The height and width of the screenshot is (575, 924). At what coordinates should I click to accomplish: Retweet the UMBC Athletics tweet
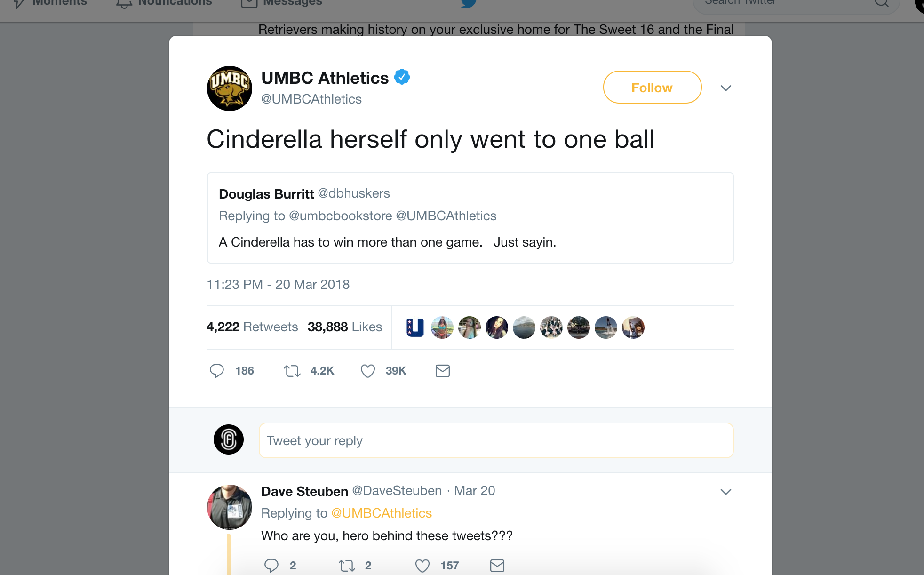(x=292, y=371)
